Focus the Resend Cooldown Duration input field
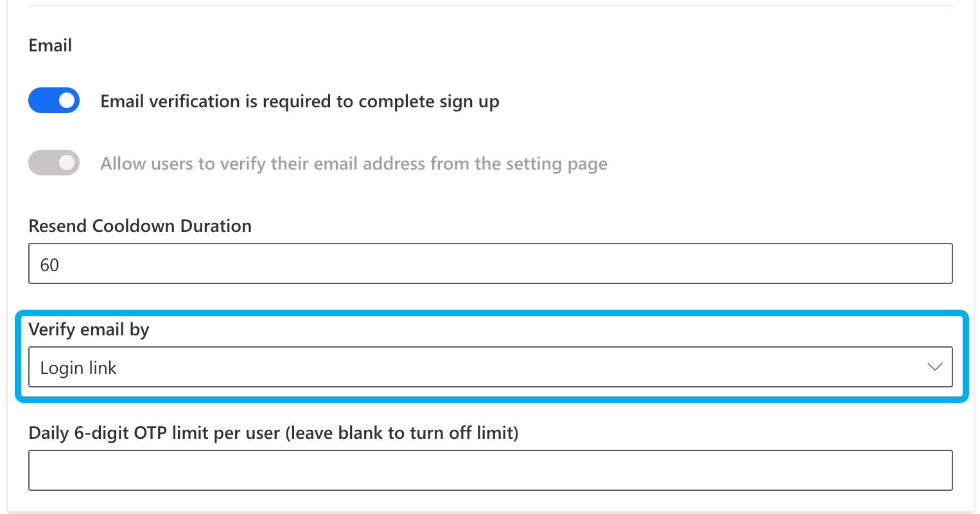Image resolution: width=980 pixels, height=514 pixels. click(490, 263)
